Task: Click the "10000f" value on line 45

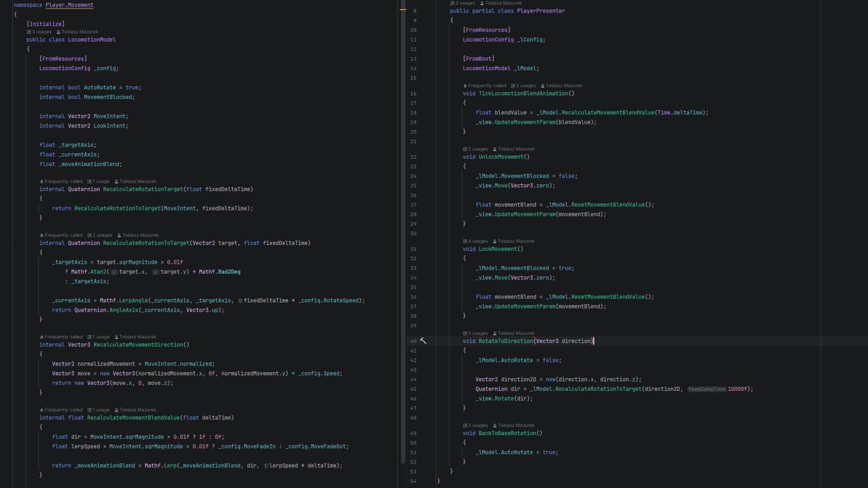Action: (x=737, y=389)
